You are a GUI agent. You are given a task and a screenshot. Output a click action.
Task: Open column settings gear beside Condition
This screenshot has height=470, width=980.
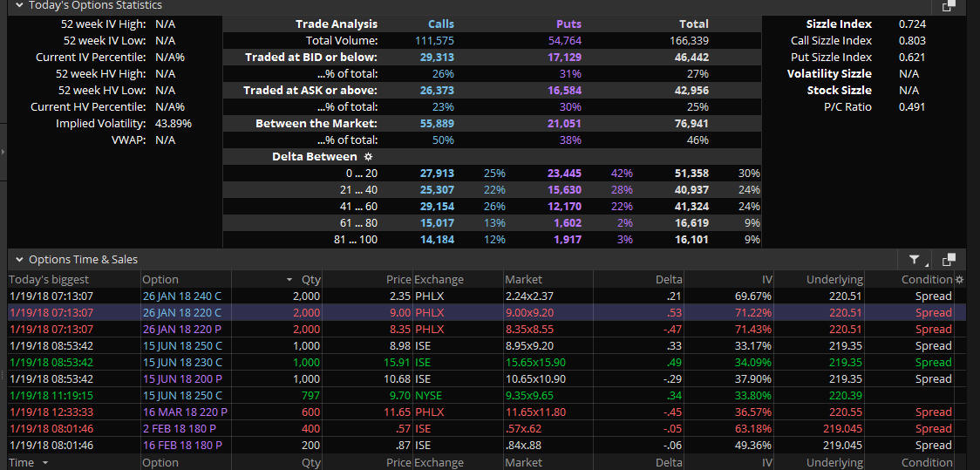(x=960, y=280)
